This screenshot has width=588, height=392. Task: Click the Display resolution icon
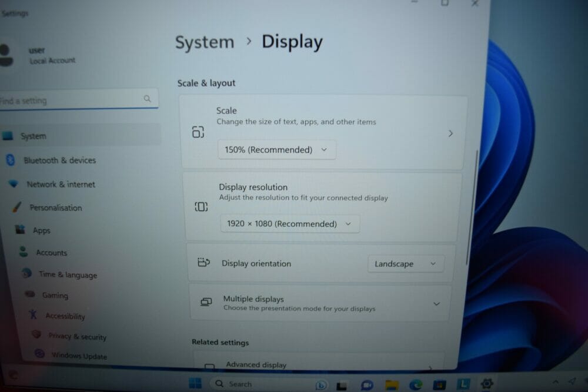tap(201, 206)
